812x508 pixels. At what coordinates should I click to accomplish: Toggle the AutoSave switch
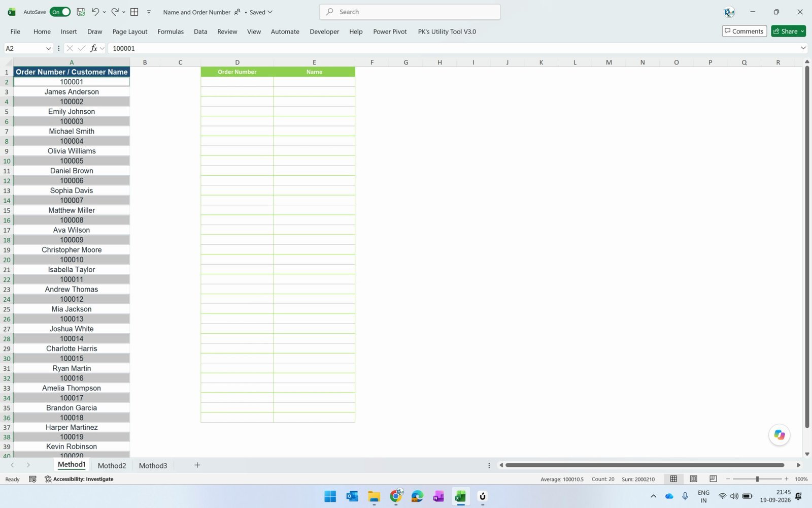(x=60, y=12)
